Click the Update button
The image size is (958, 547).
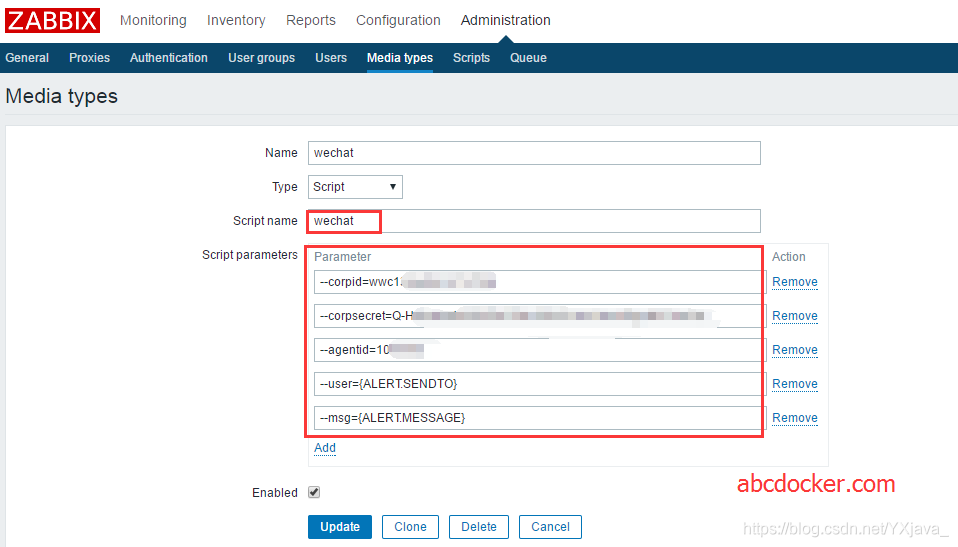pyautogui.click(x=340, y=527)
